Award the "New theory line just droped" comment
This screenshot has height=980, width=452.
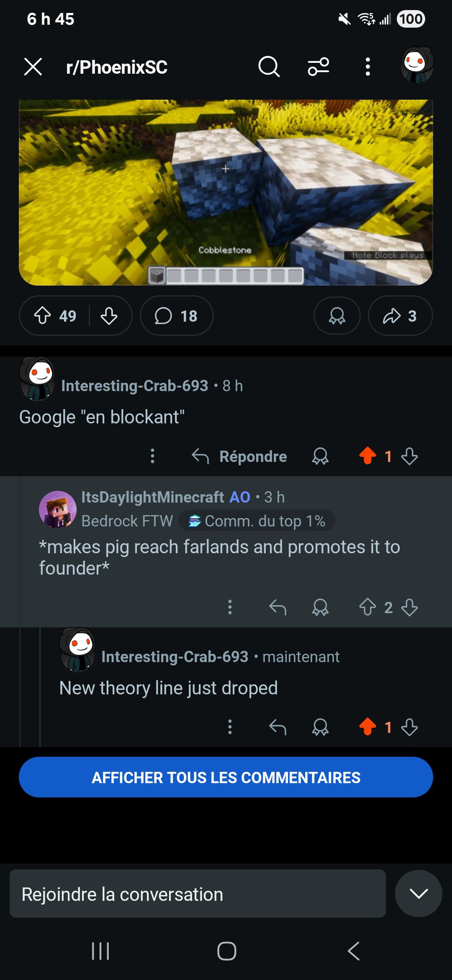tap(320, 727)
